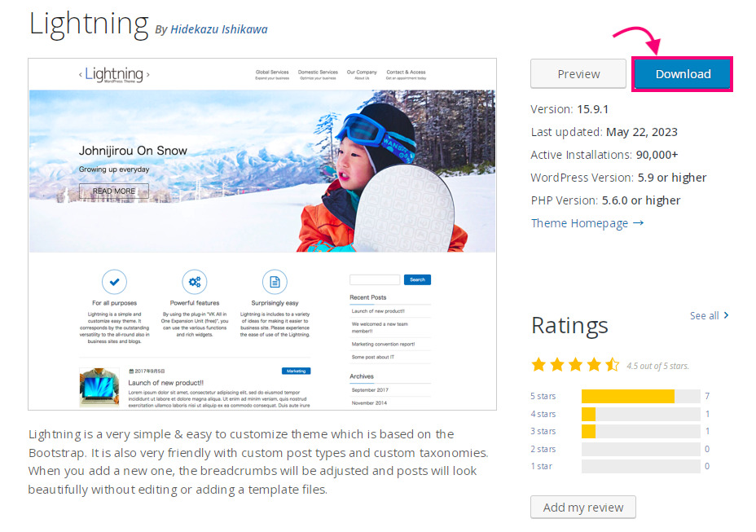Click the Johnijirou On Snow headline

coord(133,151)
